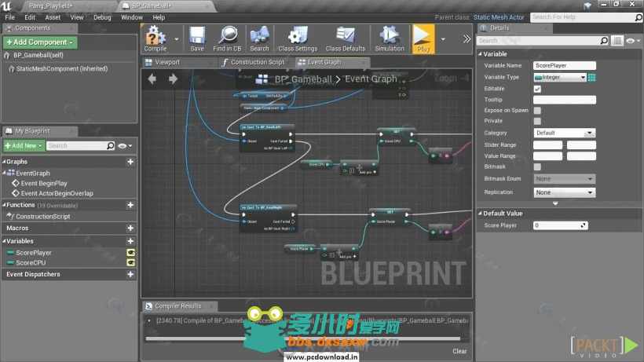Click the help search magnifier icon
The height and width of the screenshot is (362, 644).
pyautogui.click(x=639, y=17)
